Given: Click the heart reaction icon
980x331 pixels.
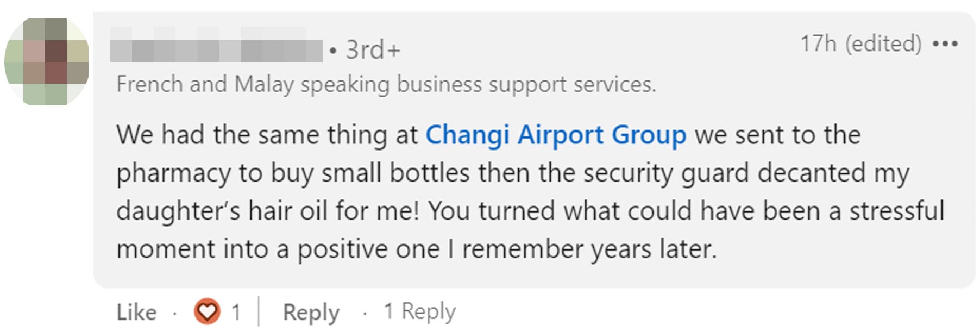Looking at the screenshot, I should click(x=207, y=312).
